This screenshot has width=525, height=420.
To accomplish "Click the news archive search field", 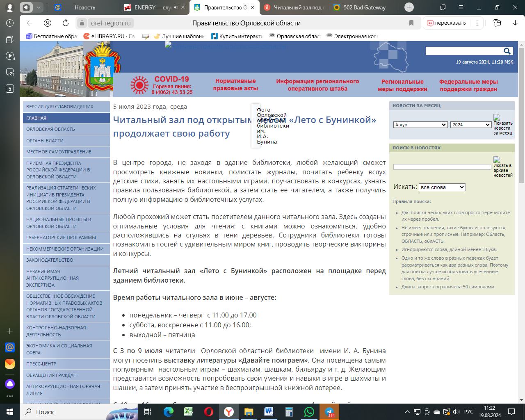I will tap(442, 167).
